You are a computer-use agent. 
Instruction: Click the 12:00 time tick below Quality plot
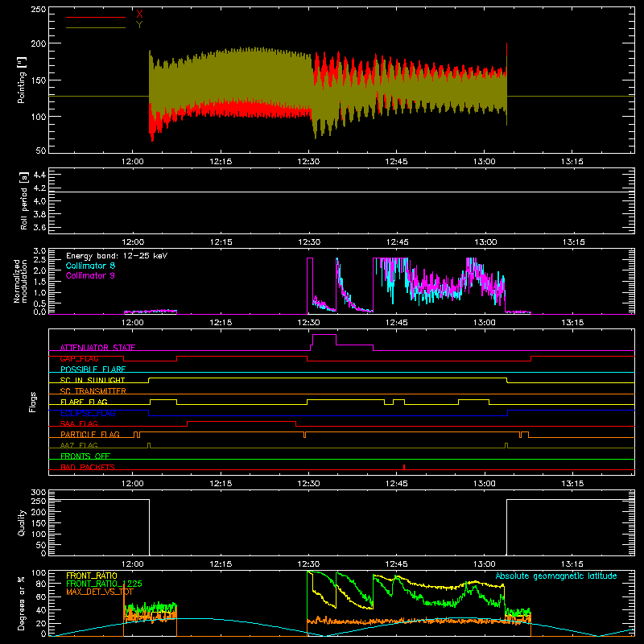(133, 564)
